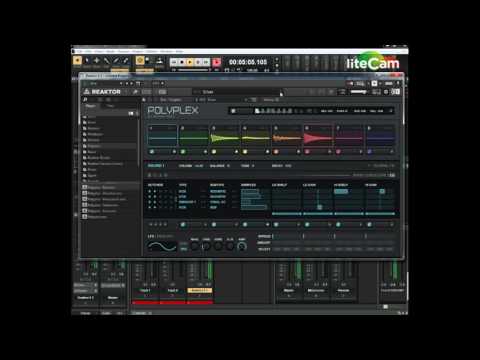Select the highlighted Reaktor mixer strip name
Image resolution: width=480 pixels, height=360 pixels.
tap(200, 291)
